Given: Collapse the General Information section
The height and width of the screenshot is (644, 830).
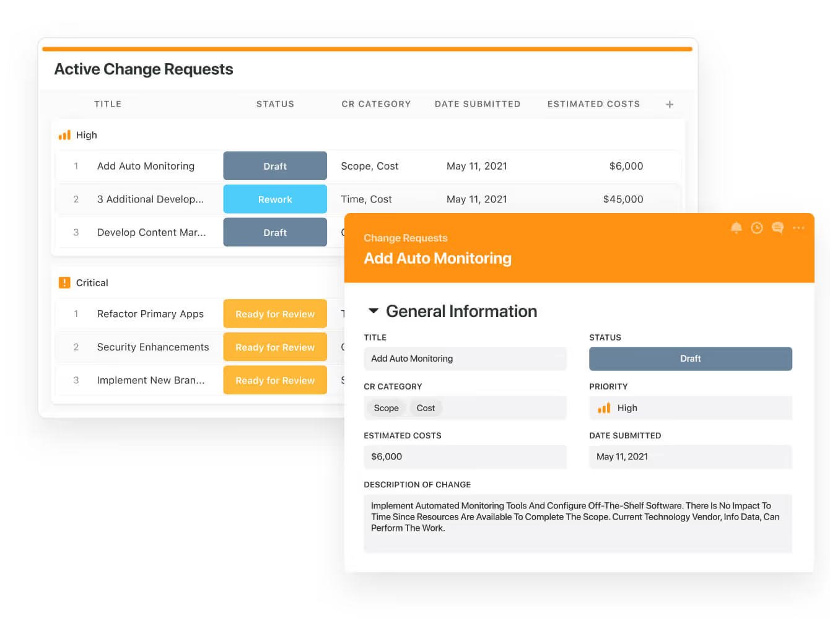Looking at the screenshot, I should point(373,311).
